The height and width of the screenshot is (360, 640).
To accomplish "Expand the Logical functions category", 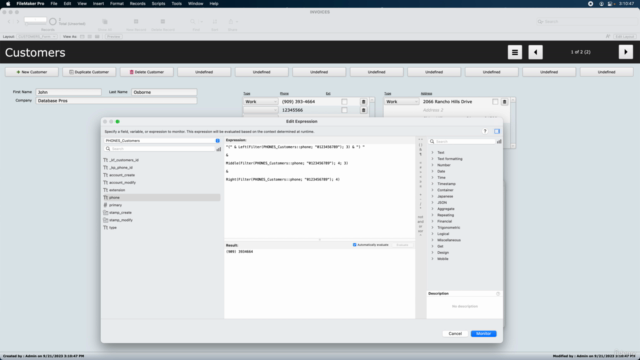I will [433, 234].
